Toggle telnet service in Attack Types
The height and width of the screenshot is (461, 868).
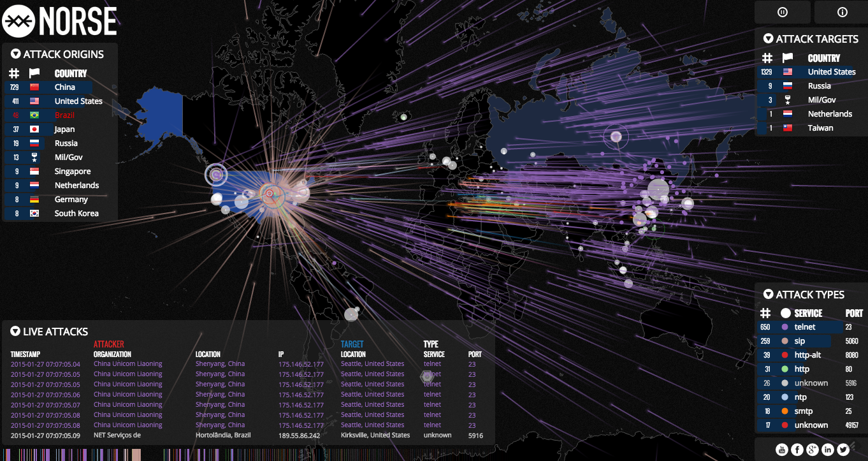[x=805, y=327]
